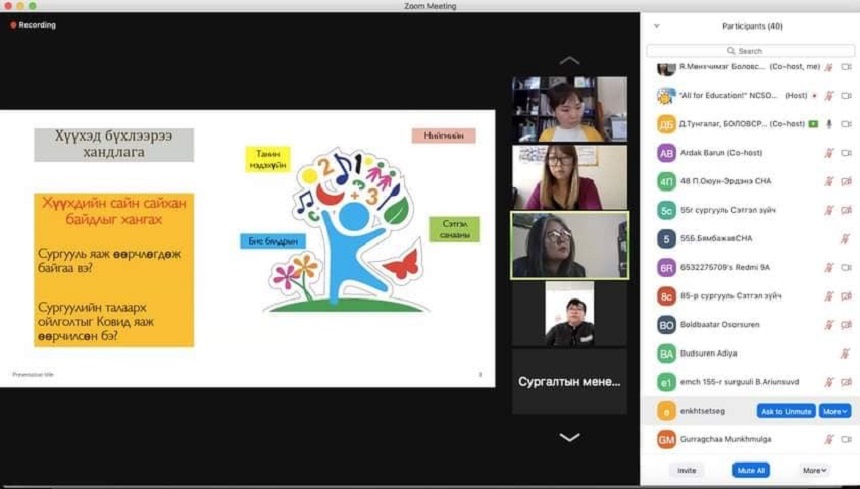This screenshot has width=860, height=489.
Task: Toggle the video for 6532275709's Redmi 9A
Action: [x=846, y=267]
